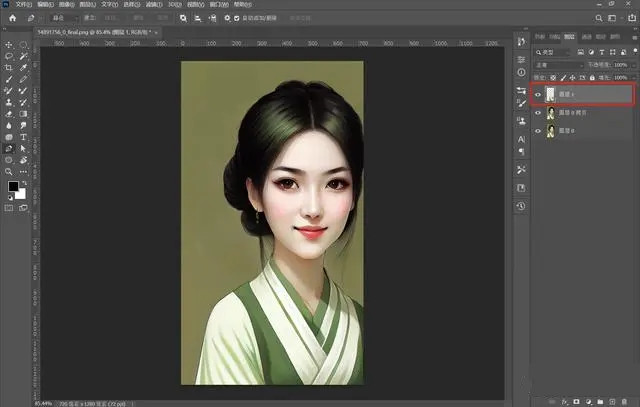Open the status bar info arrow
The image size is (640, 407).
(133, 404)
